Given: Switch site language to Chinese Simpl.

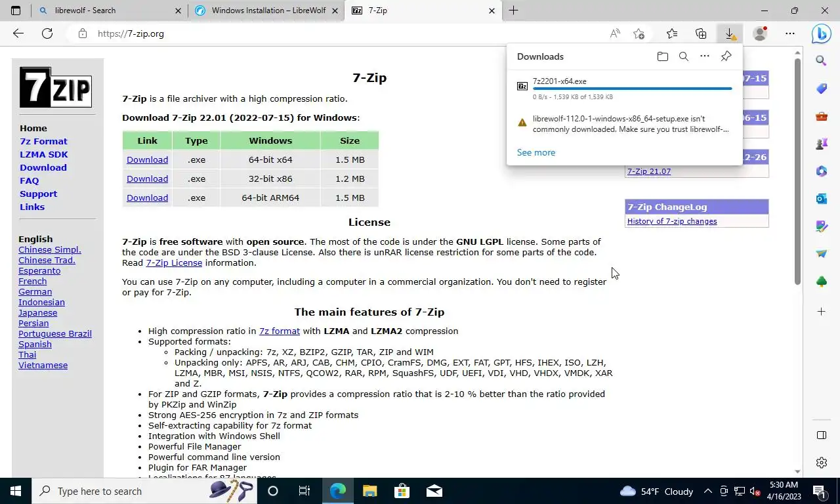Looking at the screenshot, I should pyautogui.click(x=50, y=249).
